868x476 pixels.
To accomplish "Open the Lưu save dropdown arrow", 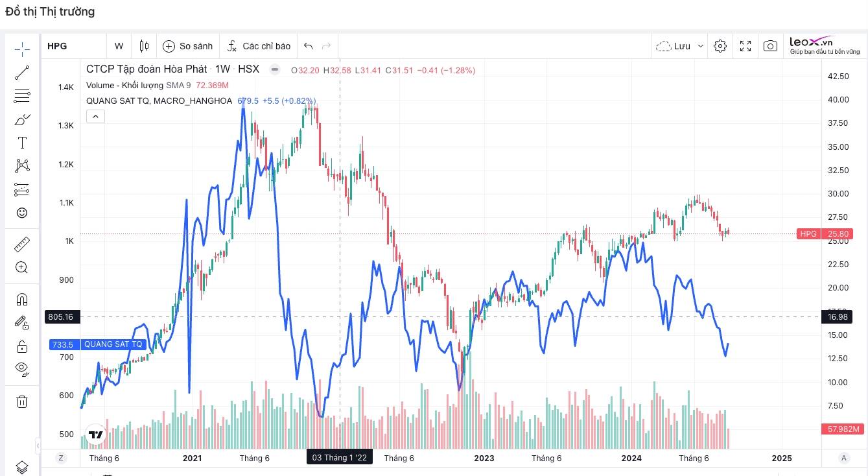I will [701, 46].
